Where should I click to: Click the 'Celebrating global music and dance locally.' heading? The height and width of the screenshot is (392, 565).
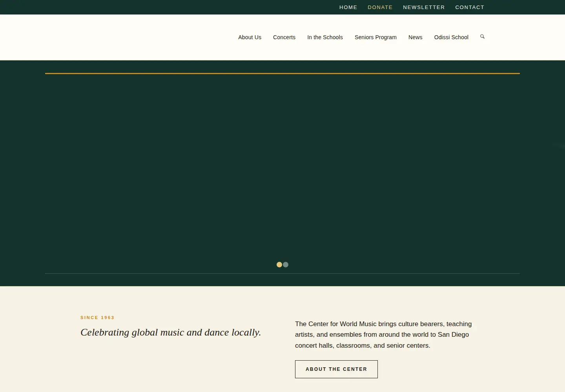point(171,332)
